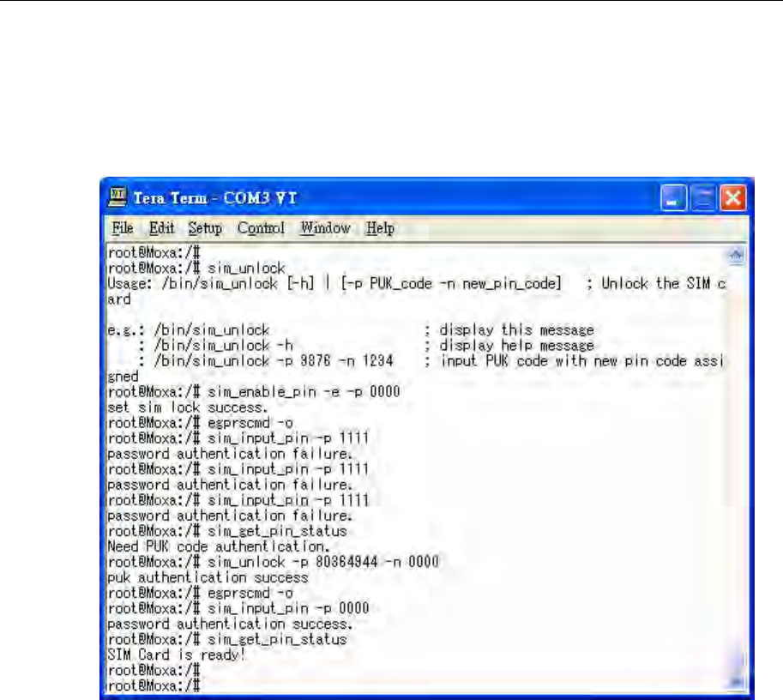Image resolution: width=783 pixels, height=700 pixels.
Task: Click the '/bin/sim_unlock -p 9876 -n 1234' example
Action: (x=274, y=361)
